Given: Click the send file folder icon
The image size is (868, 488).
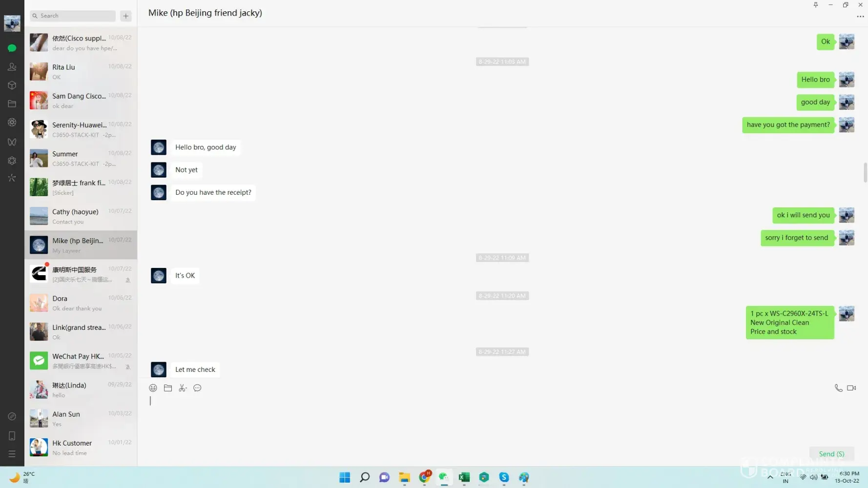Looking at the screenshot, I should point(168,388).
